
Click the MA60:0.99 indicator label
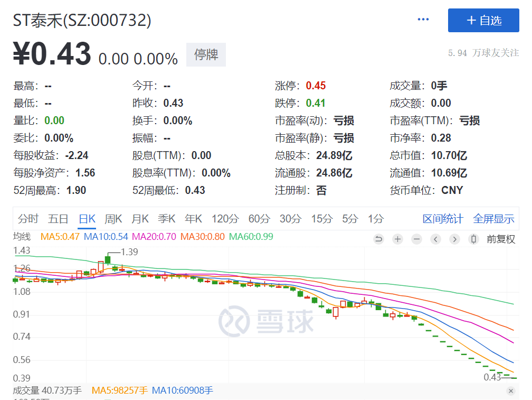(x=251, y=237)
